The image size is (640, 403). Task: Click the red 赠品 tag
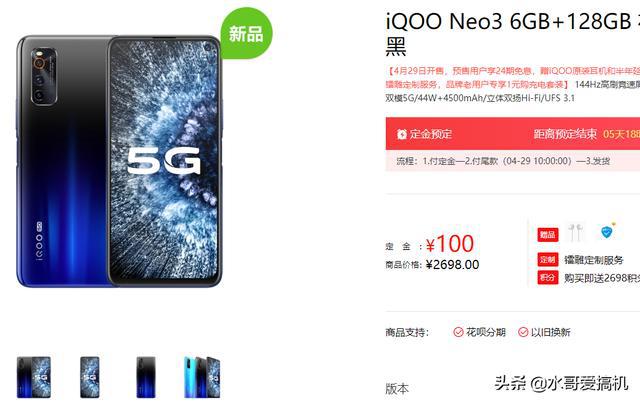point(547,234)
